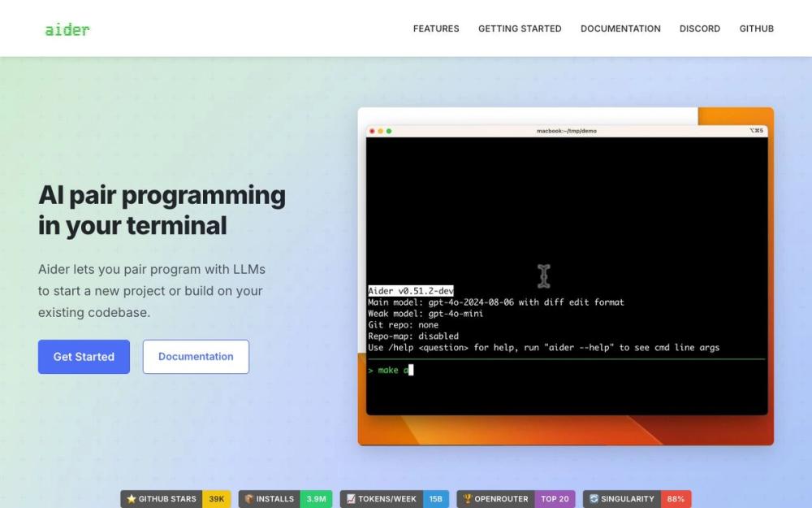Screen dimensions: 812x508
Task: Click the chart icon in Tokens/Week badge
Action: point(351,499)
